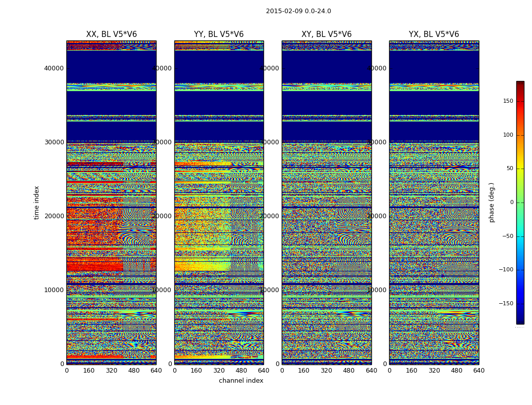The height and width of the screenshot is (405, 532).
Task: Click the 320 x-tick under the XX plot
Action: click(111, 371)
